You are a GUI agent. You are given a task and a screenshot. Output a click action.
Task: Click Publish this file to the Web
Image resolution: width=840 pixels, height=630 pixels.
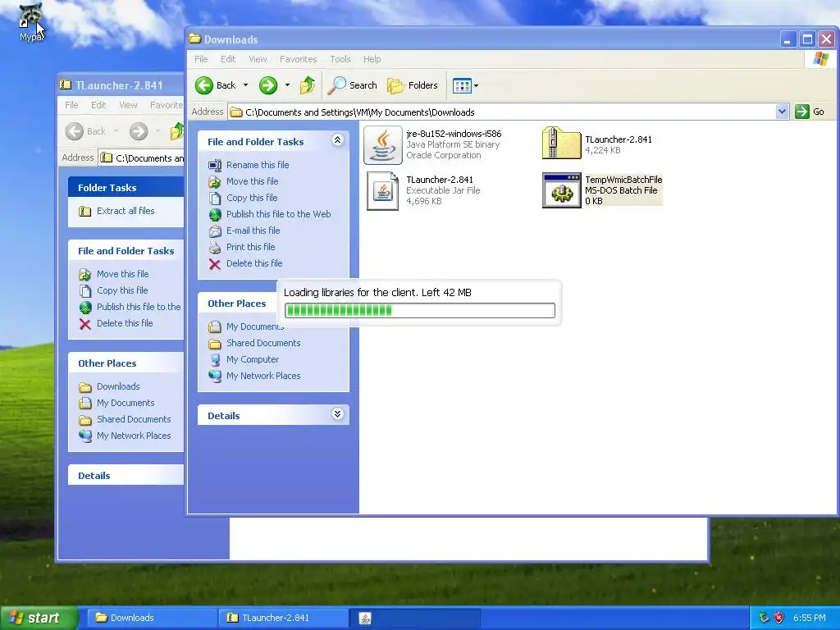(278, 214)
